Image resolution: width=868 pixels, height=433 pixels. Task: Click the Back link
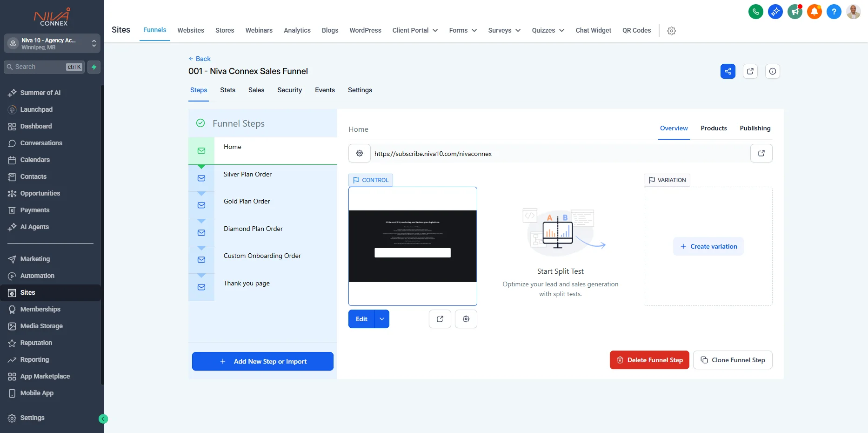[x=200, y=59]
